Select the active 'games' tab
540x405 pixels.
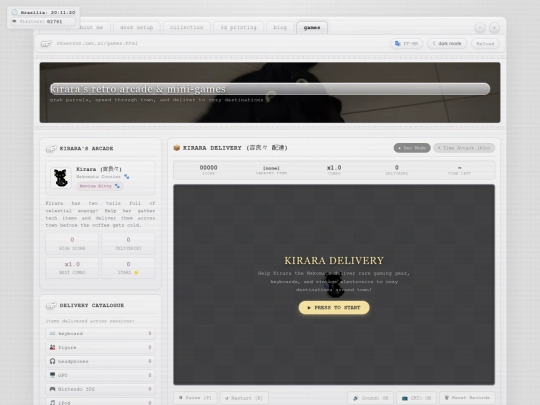(312, 28)
